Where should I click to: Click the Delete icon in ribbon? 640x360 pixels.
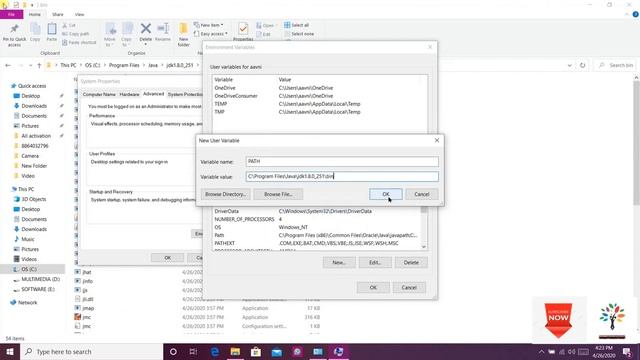coord(145,32)
